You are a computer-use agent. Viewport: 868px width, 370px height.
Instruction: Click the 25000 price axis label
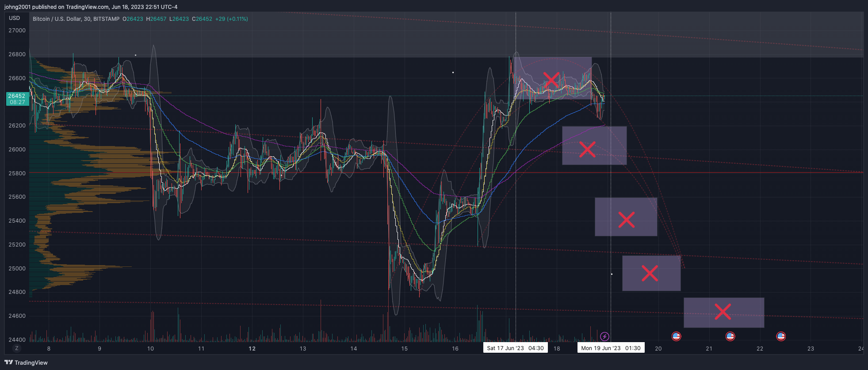tap(17, 269)
